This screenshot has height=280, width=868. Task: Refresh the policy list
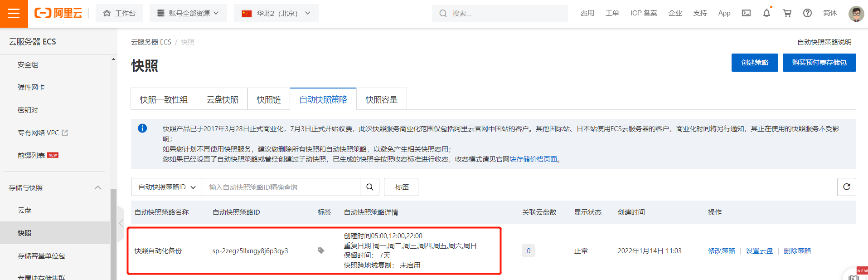click(x=846, y=187)
